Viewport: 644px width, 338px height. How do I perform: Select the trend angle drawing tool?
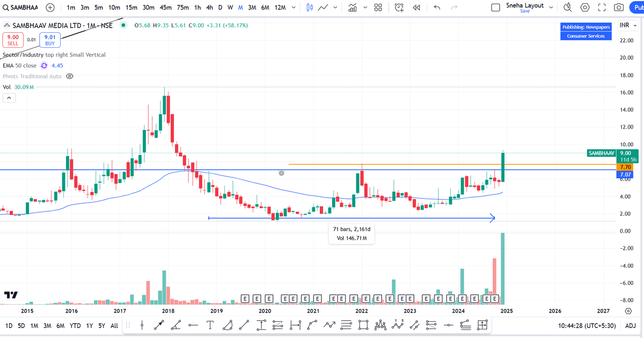click(x=176, y=325)
